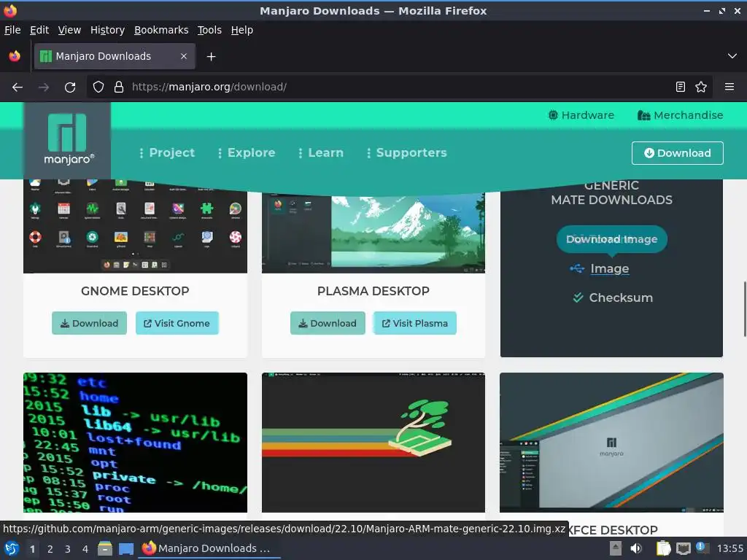The height and width of the screenshot is (560, 747).
Task: Go back using the back arrow
Action: (18, 87)
